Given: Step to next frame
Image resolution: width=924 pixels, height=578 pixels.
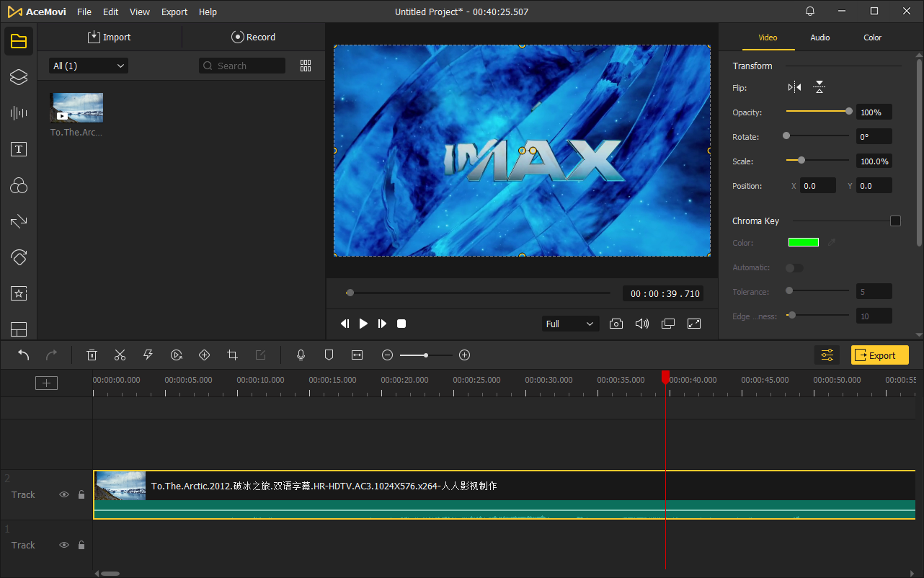Looking at the screenshot, I should pos(382,324).
